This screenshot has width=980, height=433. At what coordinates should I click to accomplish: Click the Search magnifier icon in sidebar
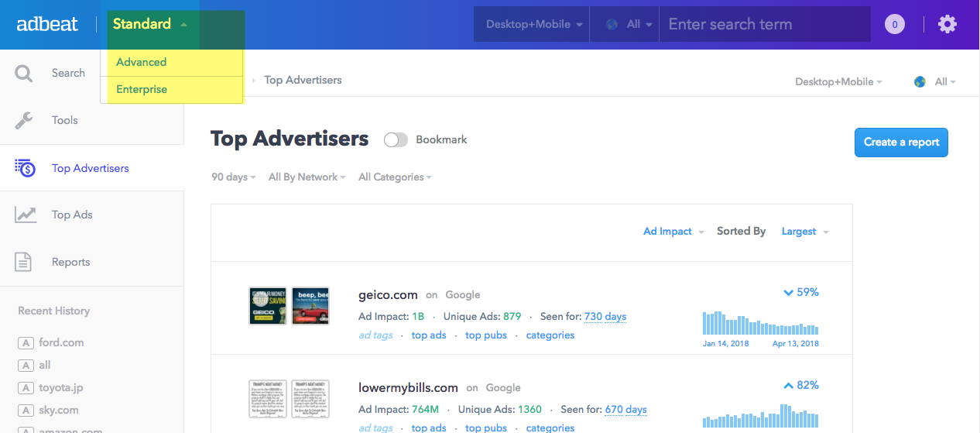[24, 74]
